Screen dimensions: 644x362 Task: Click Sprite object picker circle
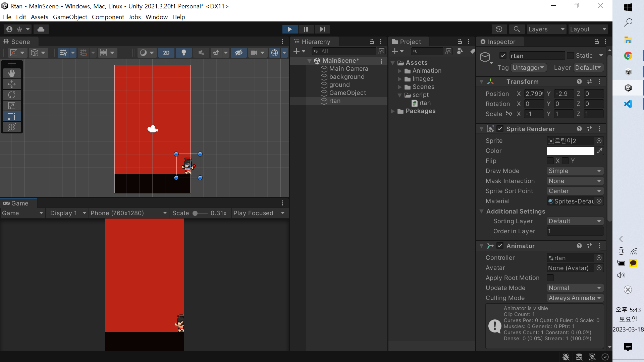pyautogui.click(x=599, y=141)
